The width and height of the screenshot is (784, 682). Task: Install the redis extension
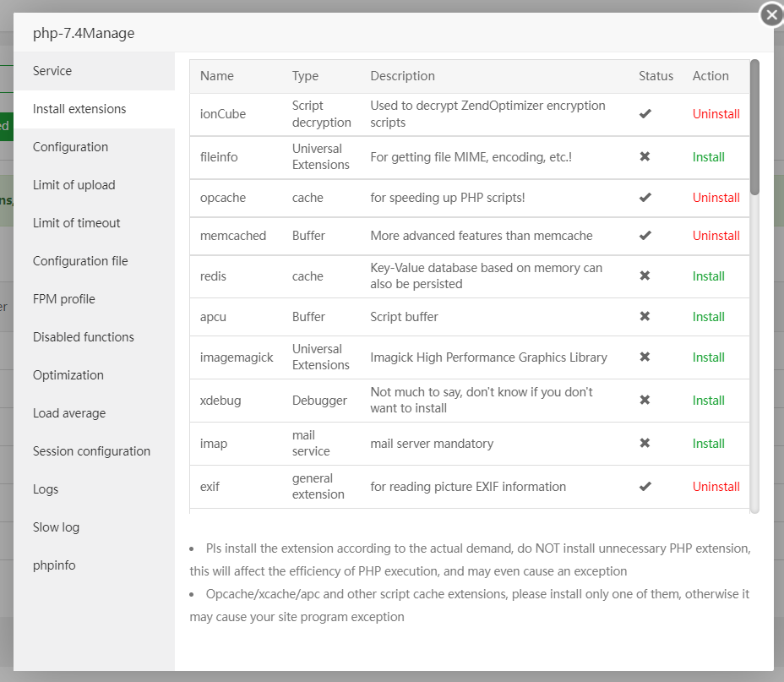tap(709, 276)
